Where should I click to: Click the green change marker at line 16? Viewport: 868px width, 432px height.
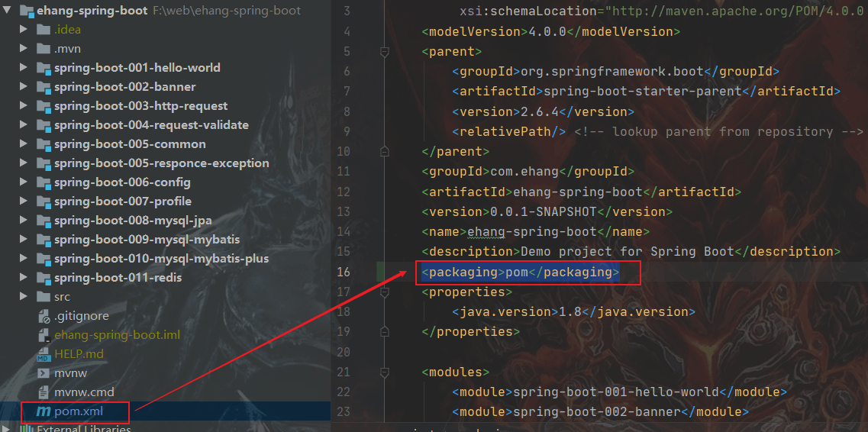(382, 272)
